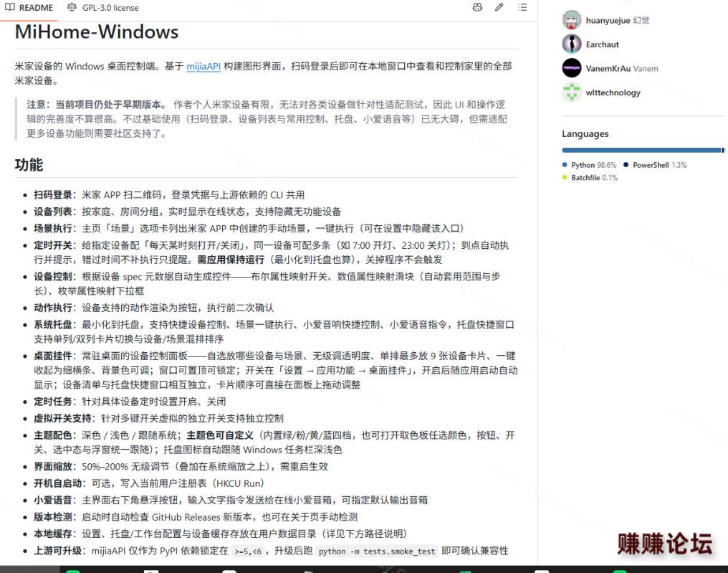Click the bold 小爱语音 feature label
Viewport: 728px width, 573px height.
click(x=53, y=500)
